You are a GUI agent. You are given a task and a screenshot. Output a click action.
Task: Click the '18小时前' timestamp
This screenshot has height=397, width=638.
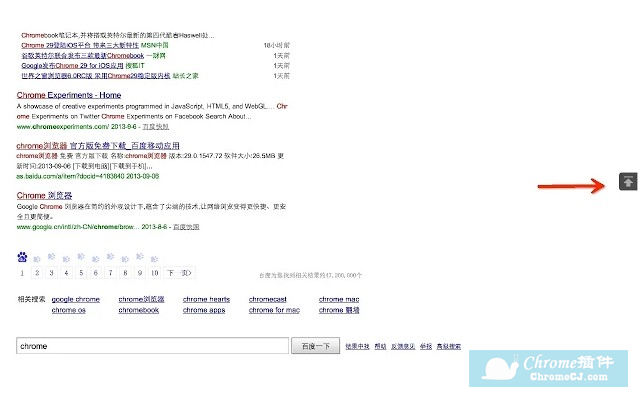pos(277,45)
